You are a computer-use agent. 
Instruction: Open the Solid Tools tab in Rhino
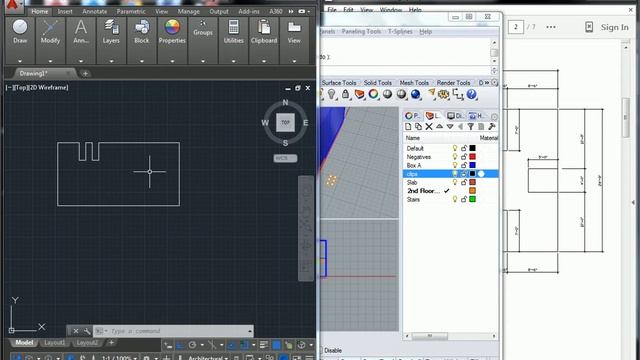pyautogui.click(x=378, y=82)
